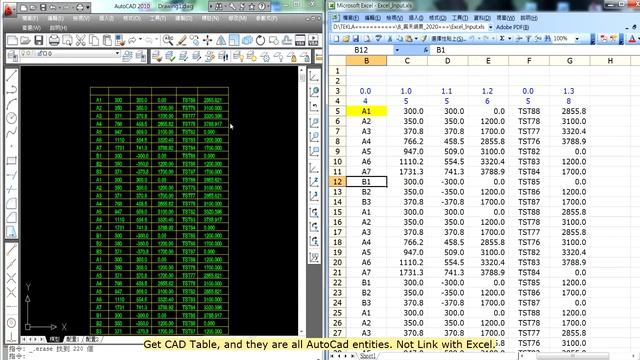Open AutoCAD 檔案(F) menu
This screenshot has width=640, height=360.
[x=30, y=18]
